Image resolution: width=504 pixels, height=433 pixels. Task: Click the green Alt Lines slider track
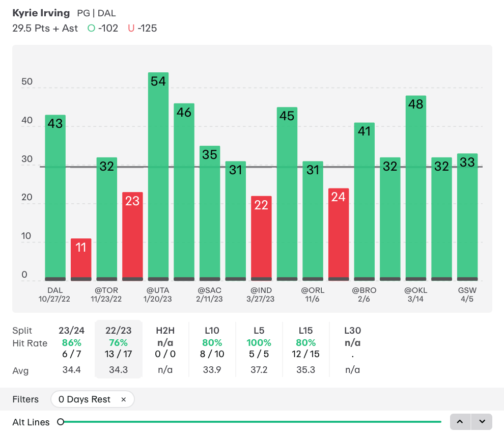click(x=253, y=422)
